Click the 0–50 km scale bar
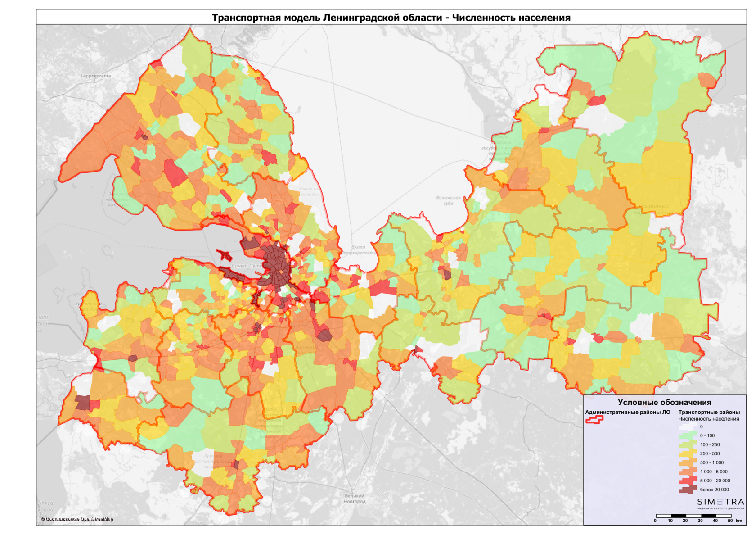Image resolution: width=756 pixels, height=535 pixels. [x=693, y=516]
